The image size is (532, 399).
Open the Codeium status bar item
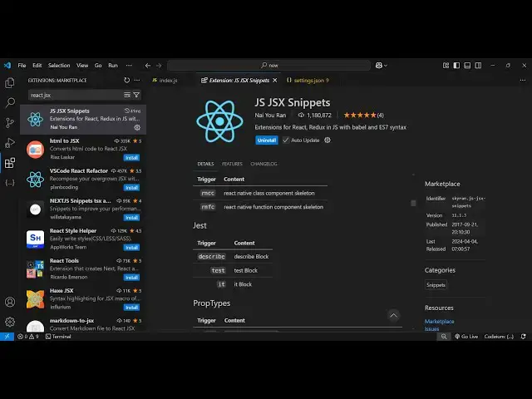pyautogui.click(x=499, y=337)
